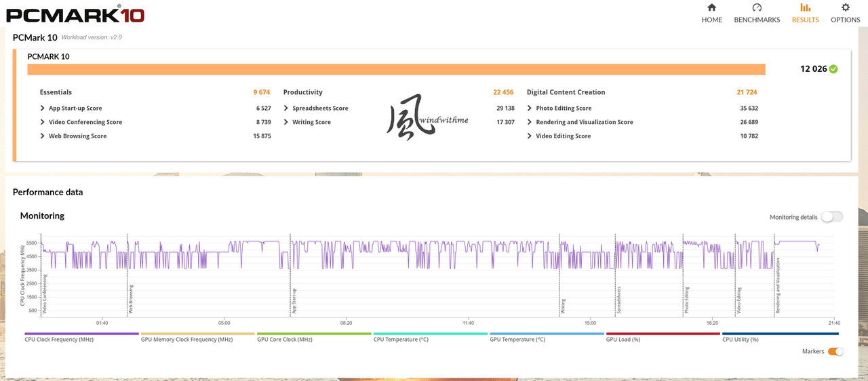Click the Photo Editing value 35 632
This screenshot has width=868, height=381.
point(749,108)
